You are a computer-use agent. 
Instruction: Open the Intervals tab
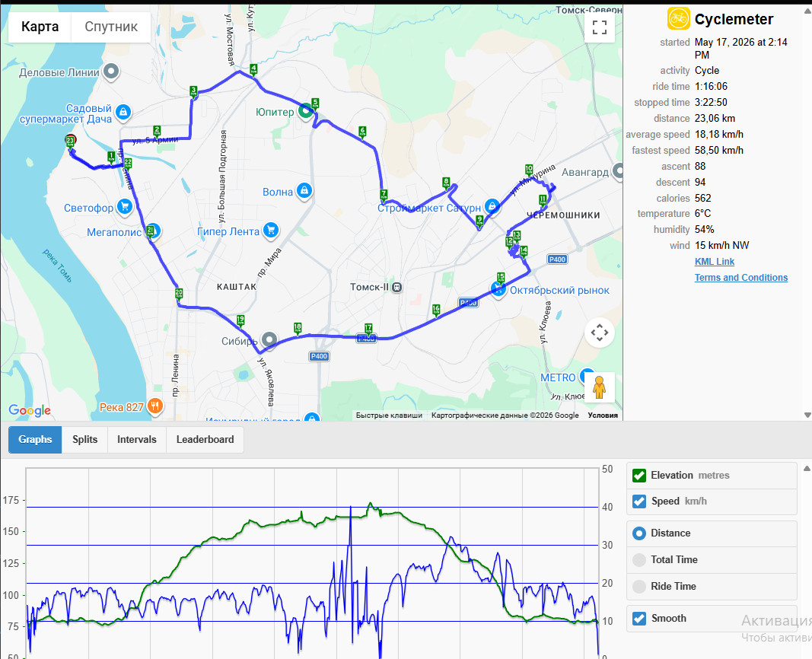tap(137, 440)
